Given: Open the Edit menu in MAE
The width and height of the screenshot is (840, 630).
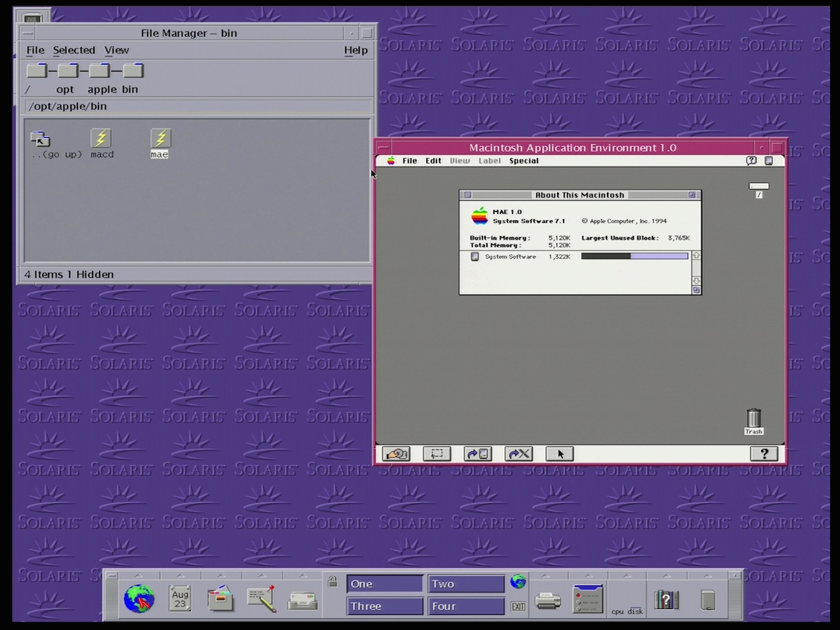Looking at the screenshot, I should (x=433, y=161).
